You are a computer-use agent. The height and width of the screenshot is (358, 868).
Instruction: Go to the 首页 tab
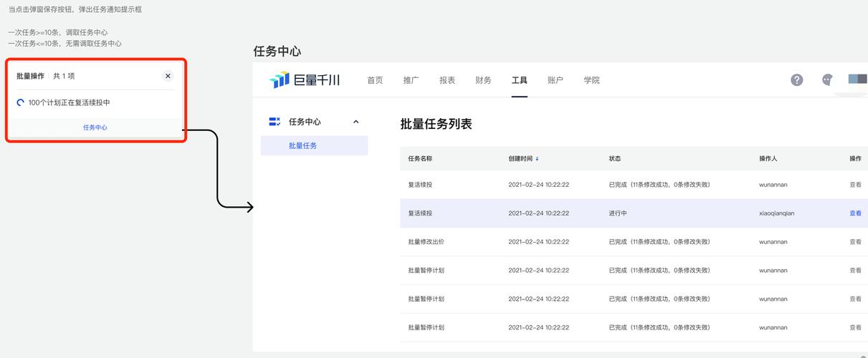[375, 80]
